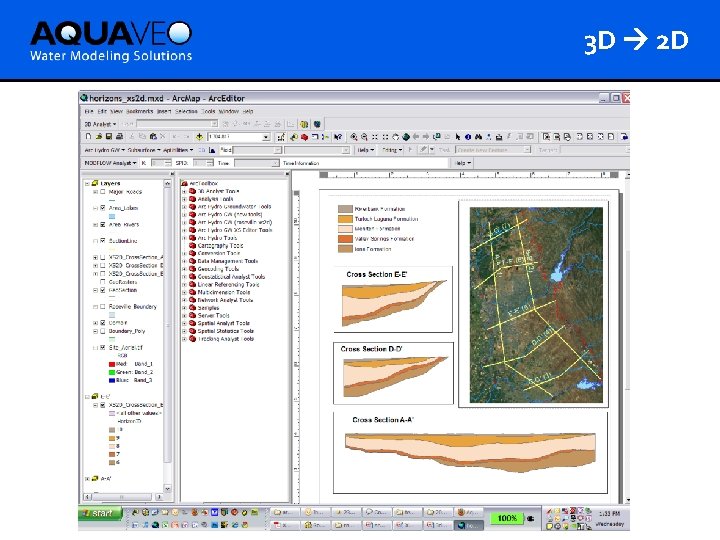Click the 3D Analyst toolbar button
This screenshot has height=540, width=720.
(101, 124)
